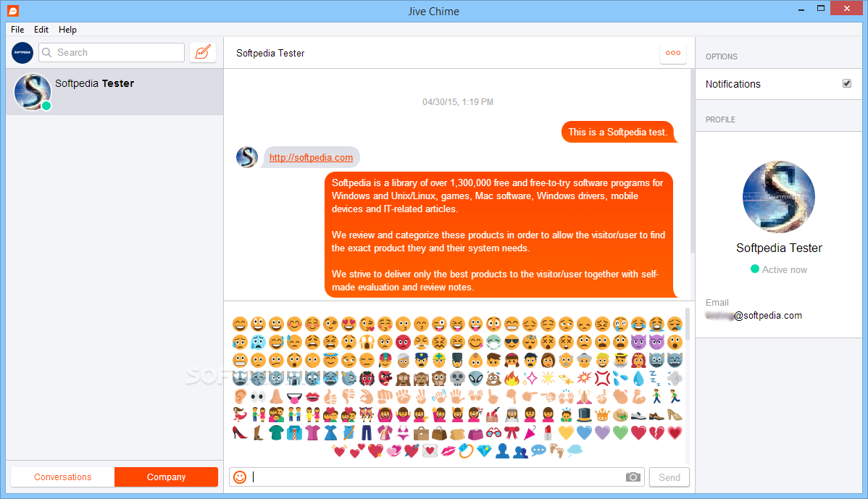Choose the alien head emoji
The width and height of the screenshot is (868, 499).
tap(475, 378)
